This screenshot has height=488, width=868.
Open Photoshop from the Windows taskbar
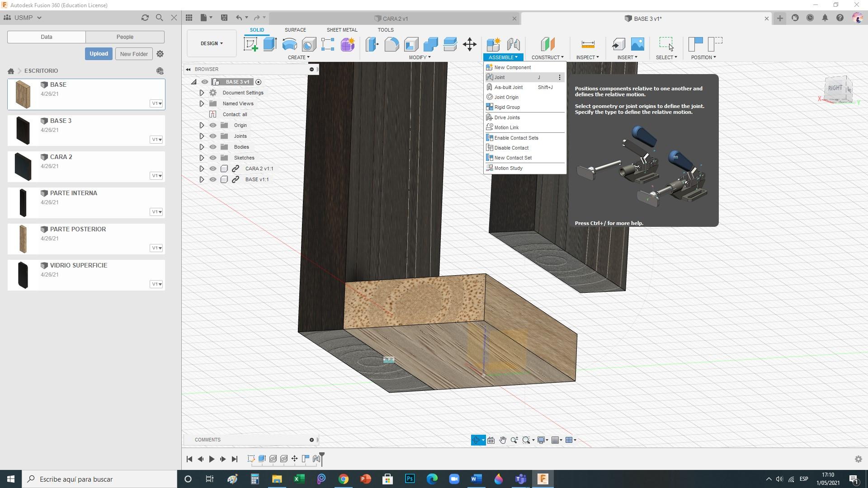tap(410, 479)
